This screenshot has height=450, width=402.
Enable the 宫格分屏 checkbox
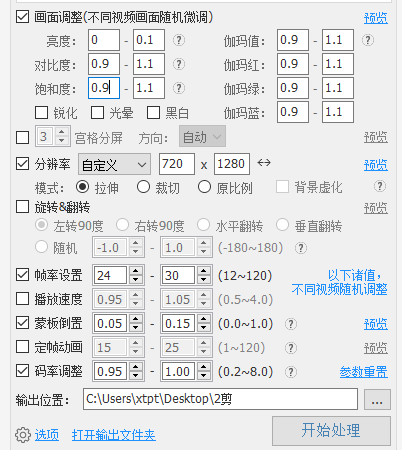click(22, 137)
